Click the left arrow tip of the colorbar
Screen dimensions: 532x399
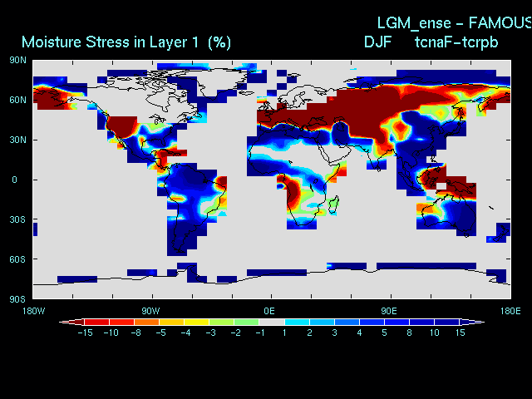coord(61,322)
